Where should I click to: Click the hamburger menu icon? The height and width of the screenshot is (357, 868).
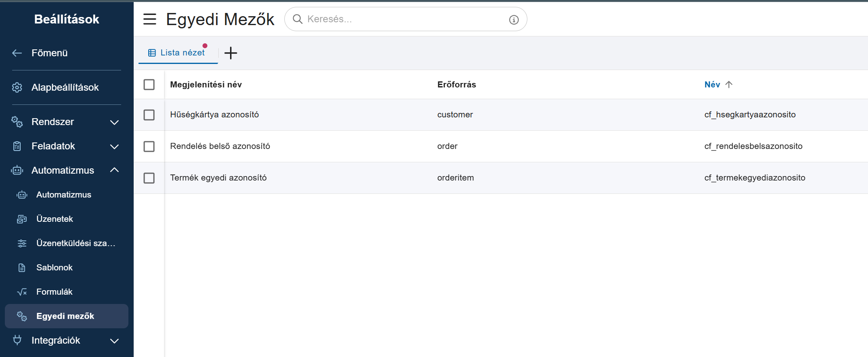pyautogui.click(x=149, y=19)
